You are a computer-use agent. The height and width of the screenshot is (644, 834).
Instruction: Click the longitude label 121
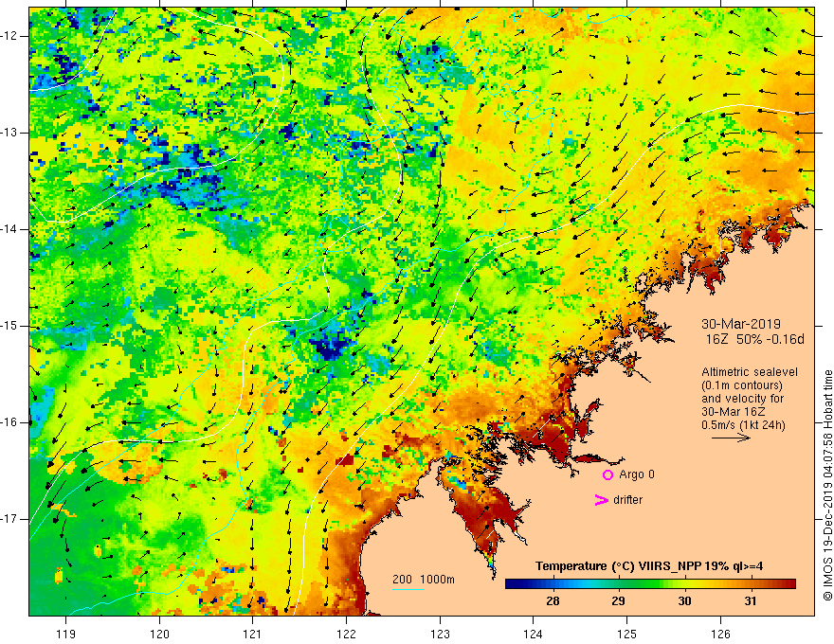(x=253, y=634)
